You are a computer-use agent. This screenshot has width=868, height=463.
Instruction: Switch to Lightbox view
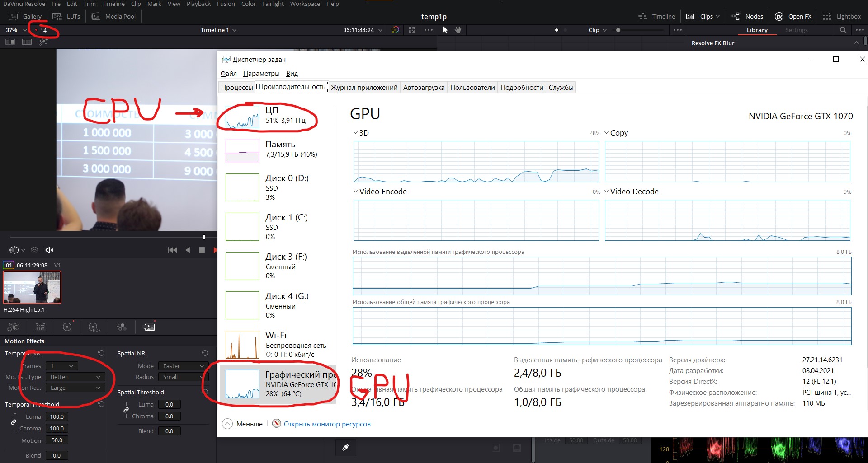coord(841,16)
